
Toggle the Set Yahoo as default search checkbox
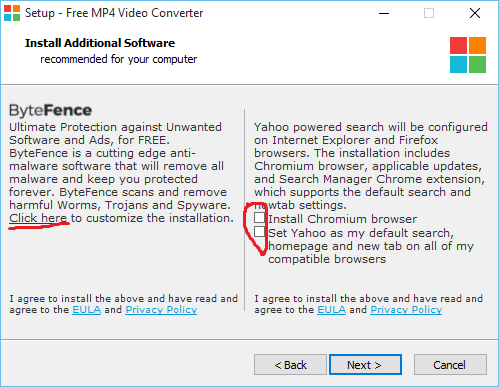[x=260, y=232]
